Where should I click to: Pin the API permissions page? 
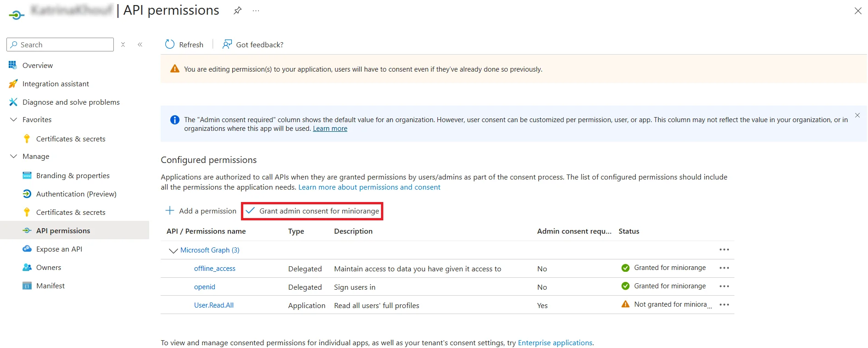237,10
